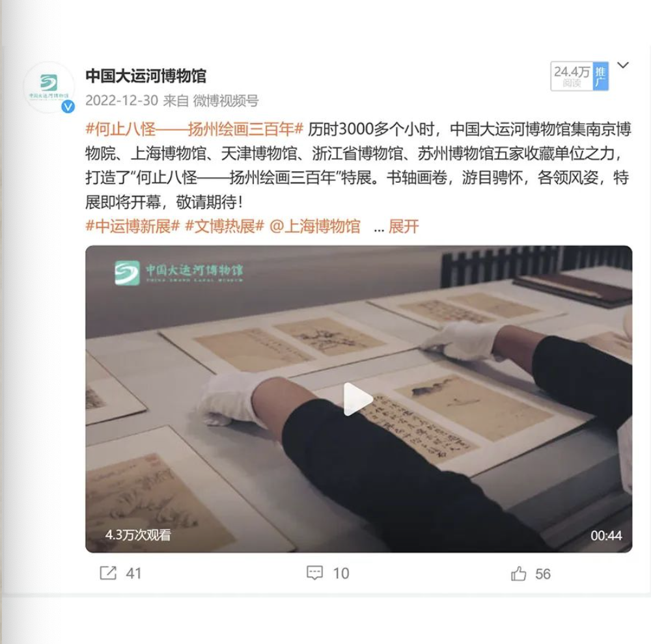Click the 微博视频号 source link

(226, 100)
